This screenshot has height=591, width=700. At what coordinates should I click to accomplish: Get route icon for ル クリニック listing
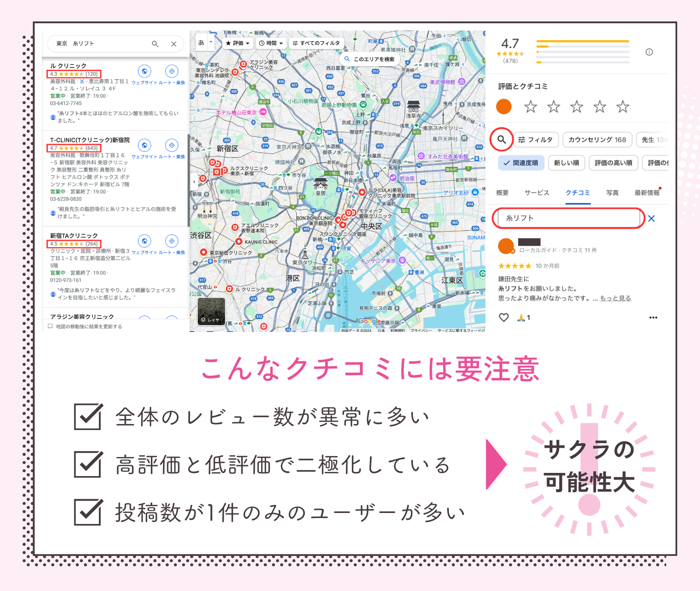click(172, 71)
